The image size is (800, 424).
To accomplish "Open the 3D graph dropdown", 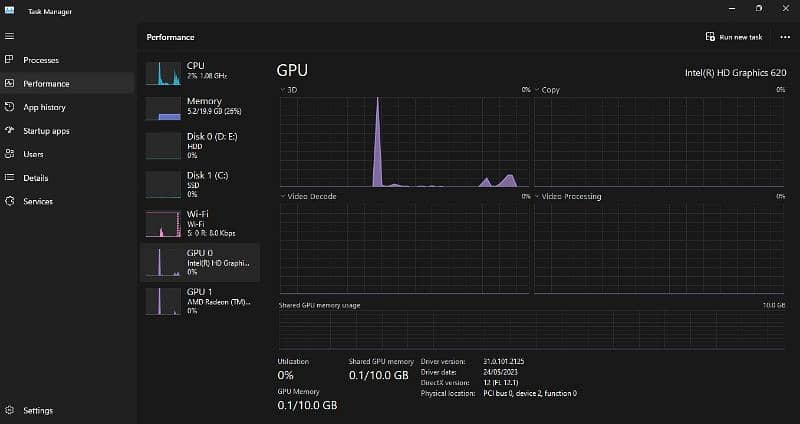I will pyautogui.click(x=283, y=90).
